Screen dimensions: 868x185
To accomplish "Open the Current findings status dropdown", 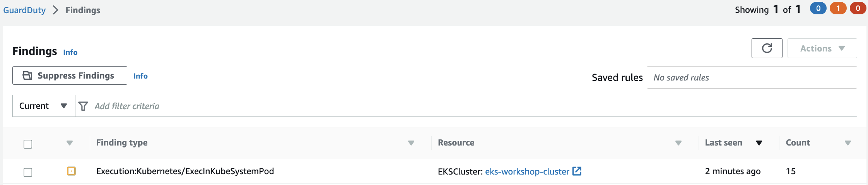I will point(43,106).
